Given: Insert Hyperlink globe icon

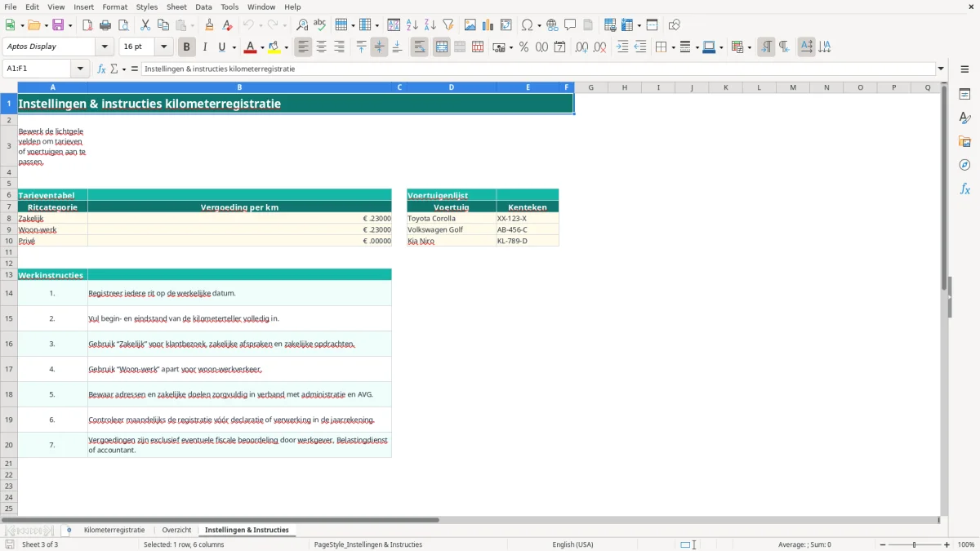Looking at the screenshot, I should (x=552, y=25).
